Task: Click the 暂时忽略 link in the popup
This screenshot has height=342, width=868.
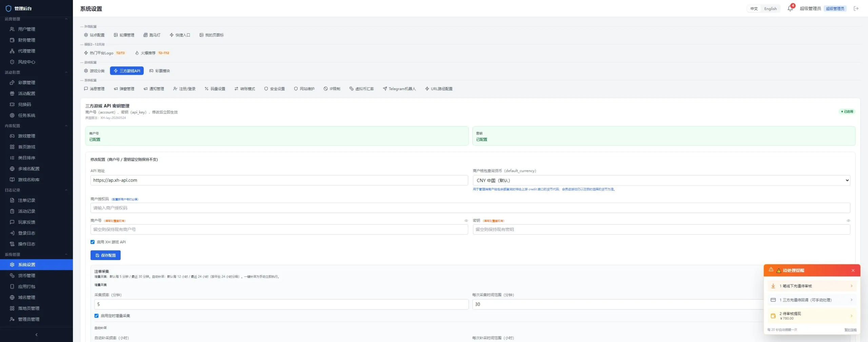Action: click(850, 330)
